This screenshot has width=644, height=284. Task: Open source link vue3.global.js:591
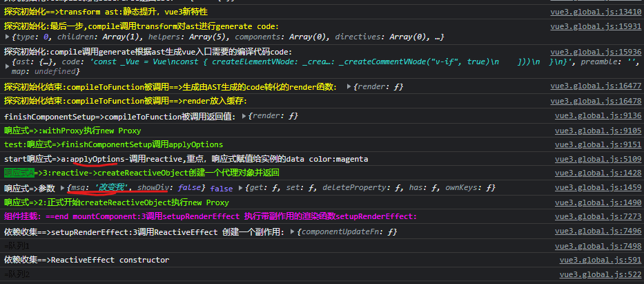pyautogui.click(x=600, y=261)
